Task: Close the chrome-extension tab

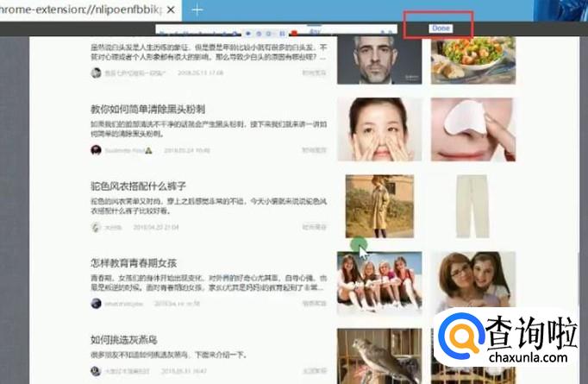Action: coord(171,9)
